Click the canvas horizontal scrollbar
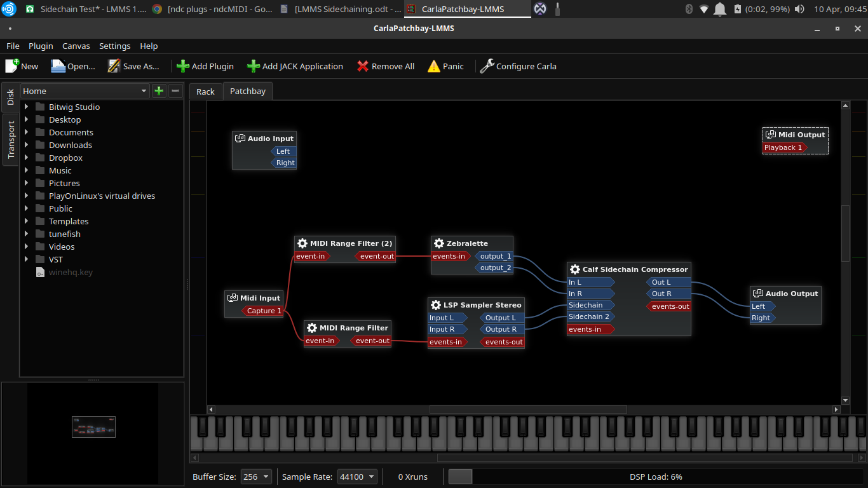 527,410
